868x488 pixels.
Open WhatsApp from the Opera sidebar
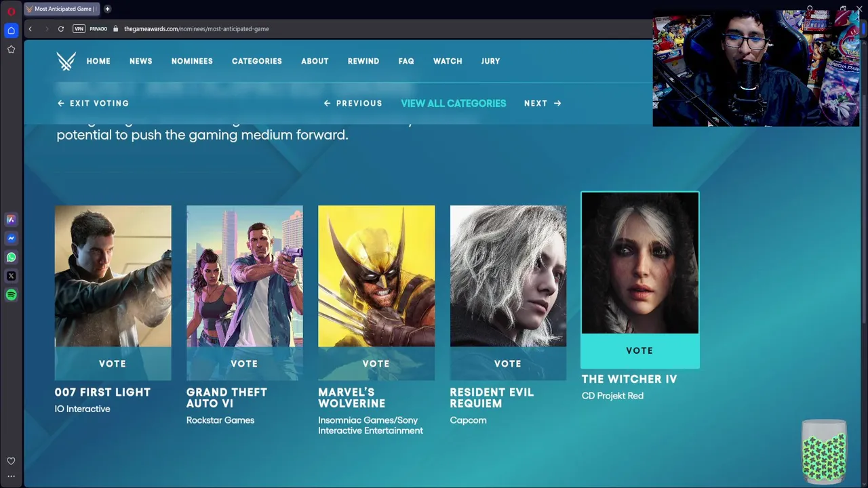tap(11, 257)
